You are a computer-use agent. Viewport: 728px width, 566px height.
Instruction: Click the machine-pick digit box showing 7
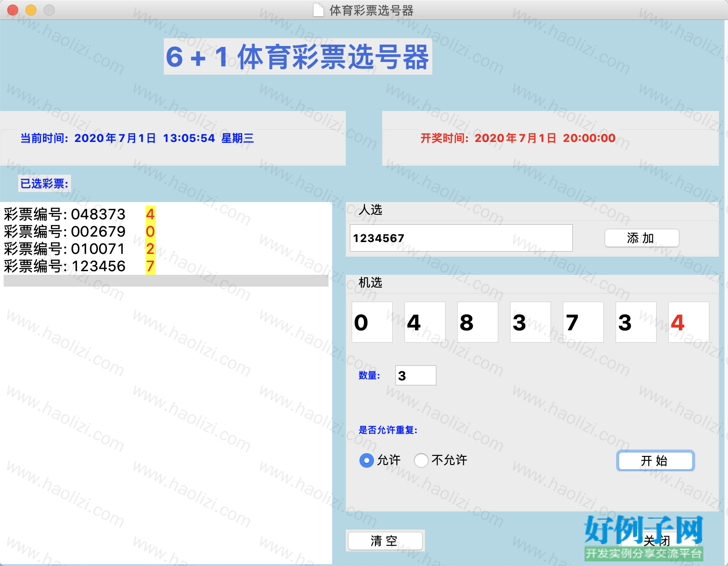click(583, 322)
